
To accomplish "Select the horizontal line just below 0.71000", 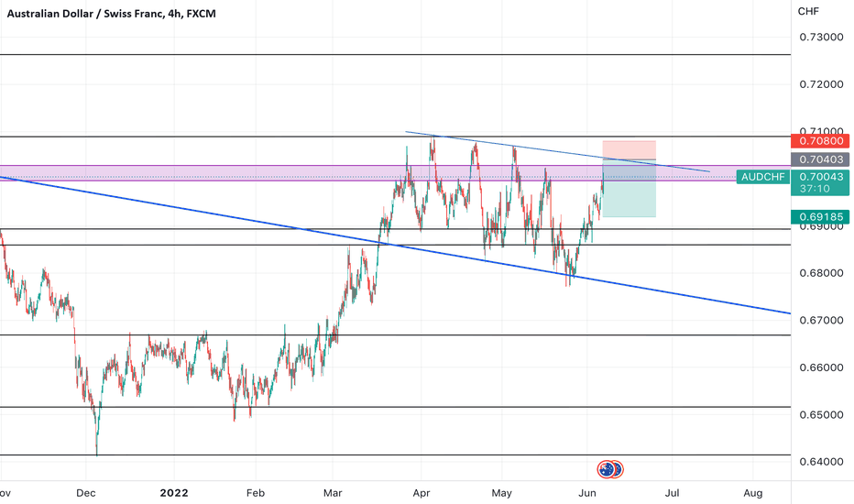I will coord(395,137).
